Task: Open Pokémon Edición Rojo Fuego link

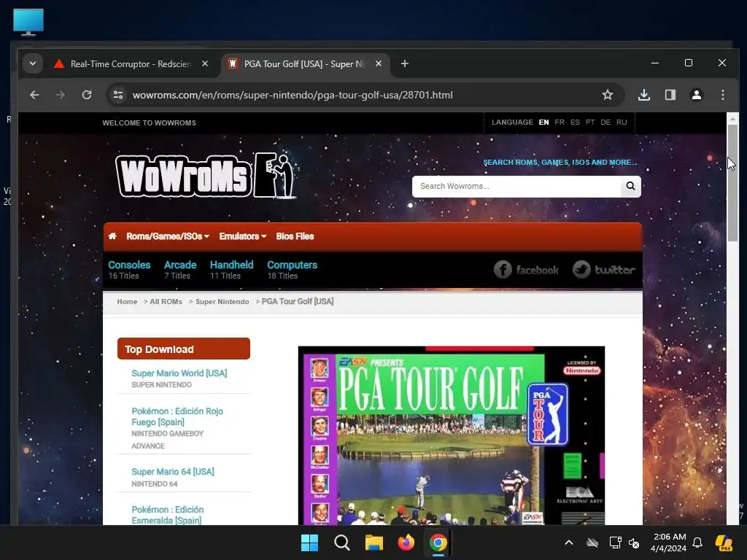Action: (177, 416)
